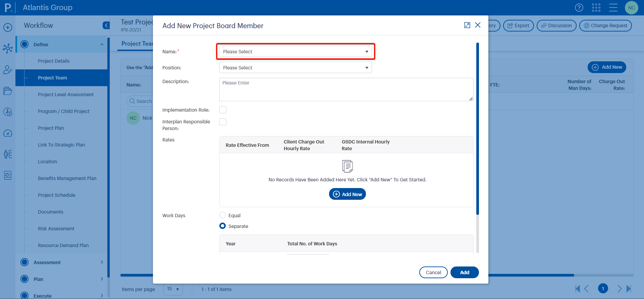Collapse the Define section chevron
The width and height of the screenshot is (644, 299).
point(102,44)
